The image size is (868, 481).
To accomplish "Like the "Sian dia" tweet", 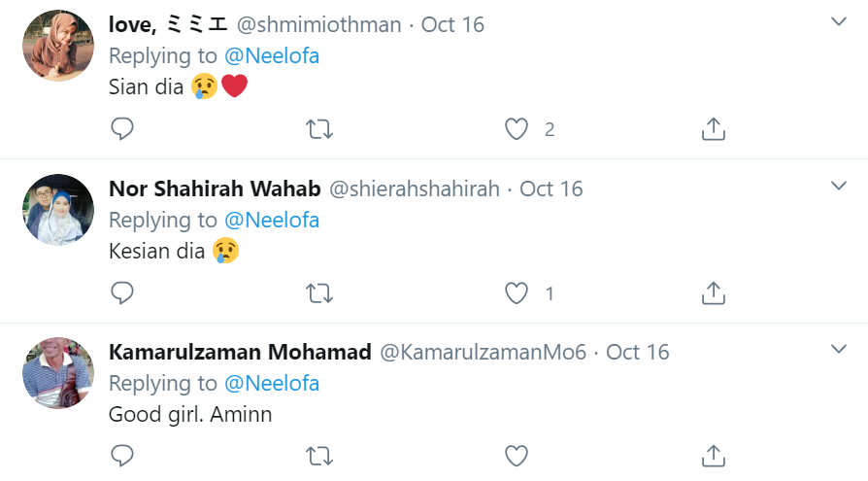I will point(517,129).
